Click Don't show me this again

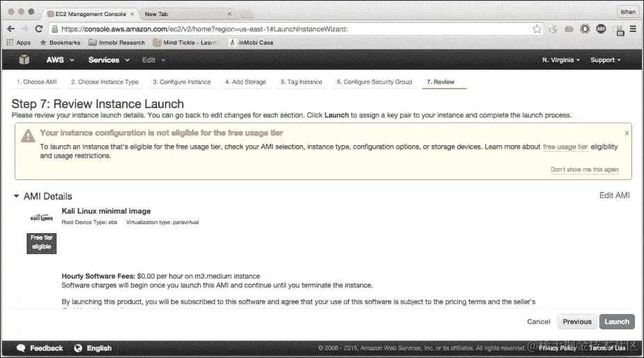(x=585, y=170)
